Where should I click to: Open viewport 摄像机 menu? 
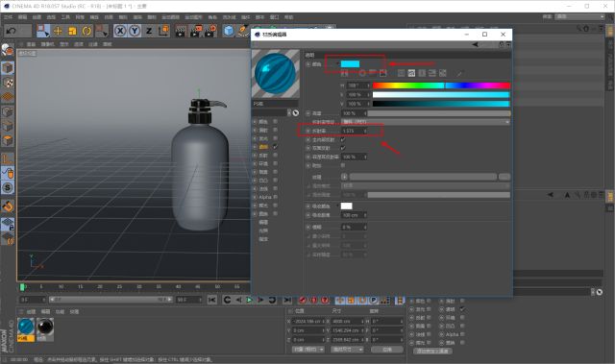coord(47,44)
